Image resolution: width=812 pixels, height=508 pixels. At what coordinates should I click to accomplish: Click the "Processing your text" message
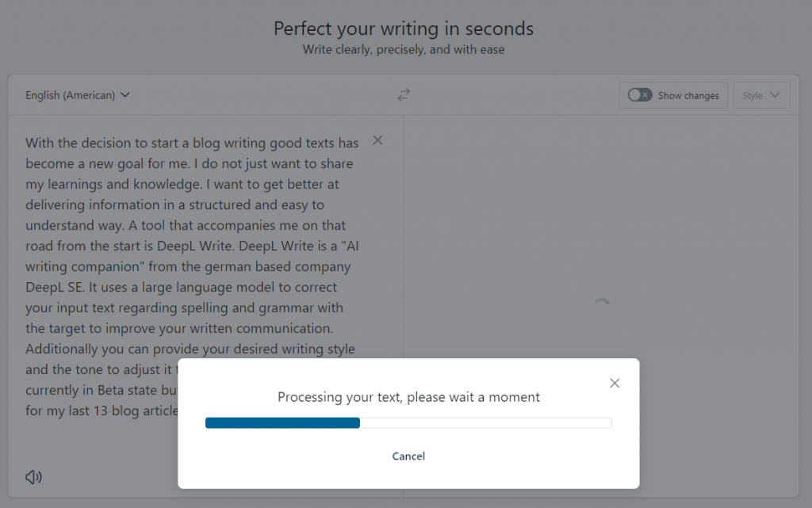point(408,397)
